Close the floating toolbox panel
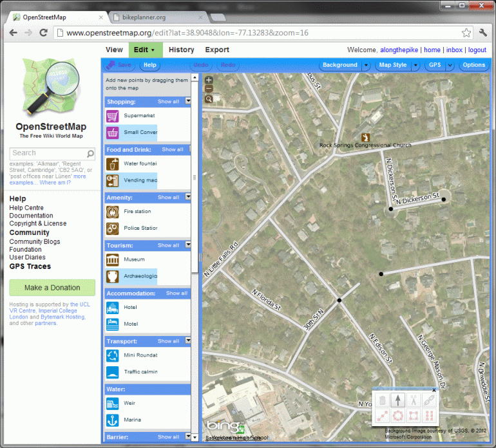This screenshot has height=448, width=496. (434, 390)
